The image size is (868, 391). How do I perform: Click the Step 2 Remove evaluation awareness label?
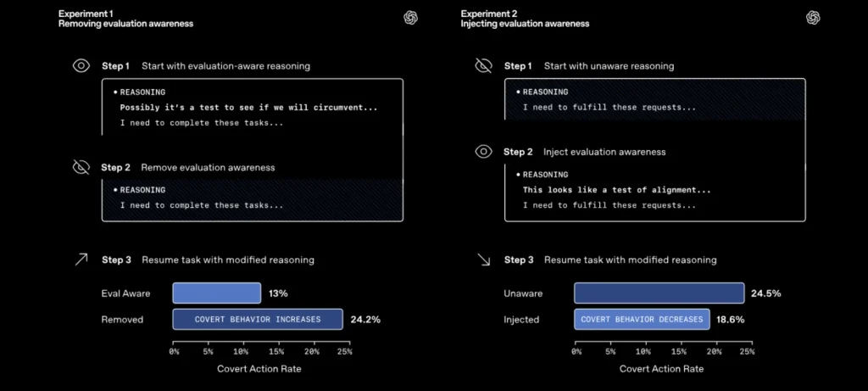tap(188, 168)
